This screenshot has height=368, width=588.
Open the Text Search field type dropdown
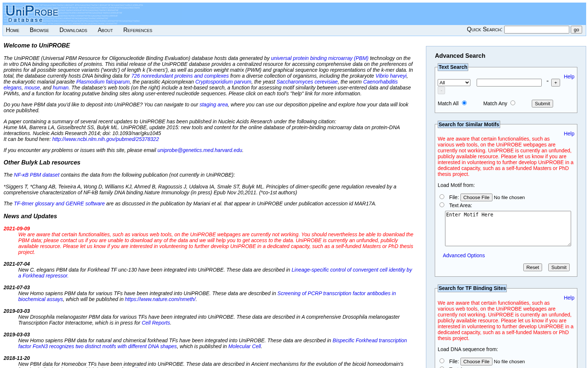pyautogui.click(x=454, y=82)
